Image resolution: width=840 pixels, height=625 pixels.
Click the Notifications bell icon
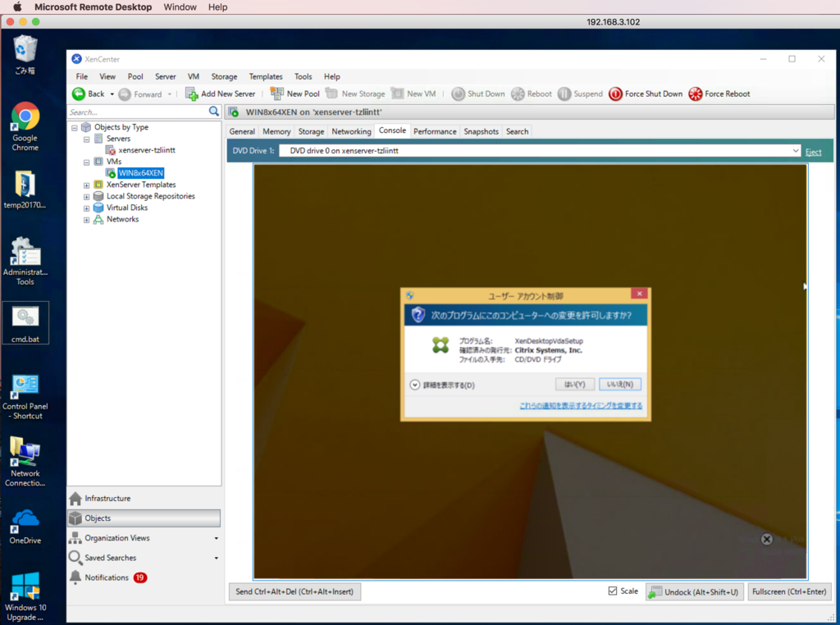point(75,577)
